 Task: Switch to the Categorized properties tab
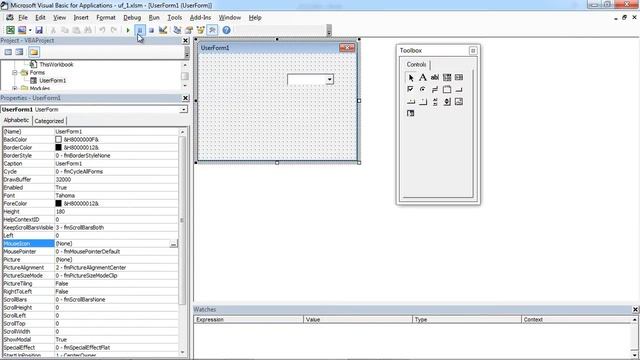click(x=49, y=121)
